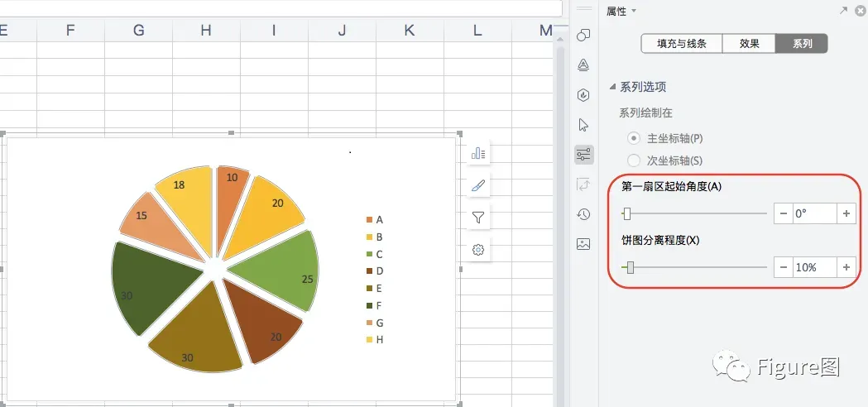Select column header F
The height and width of the screenshot is (407, 868).
click(x=70, y=31)
